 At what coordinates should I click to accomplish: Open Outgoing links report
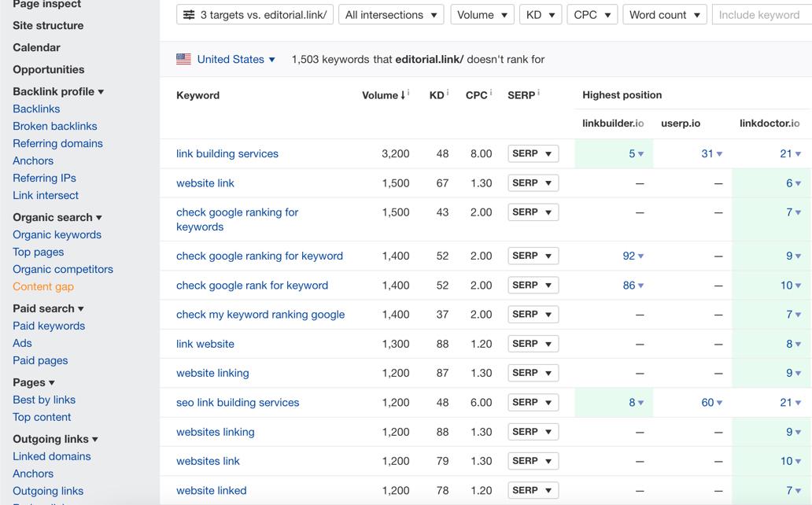pyautogui.click(x=48, y=491)
